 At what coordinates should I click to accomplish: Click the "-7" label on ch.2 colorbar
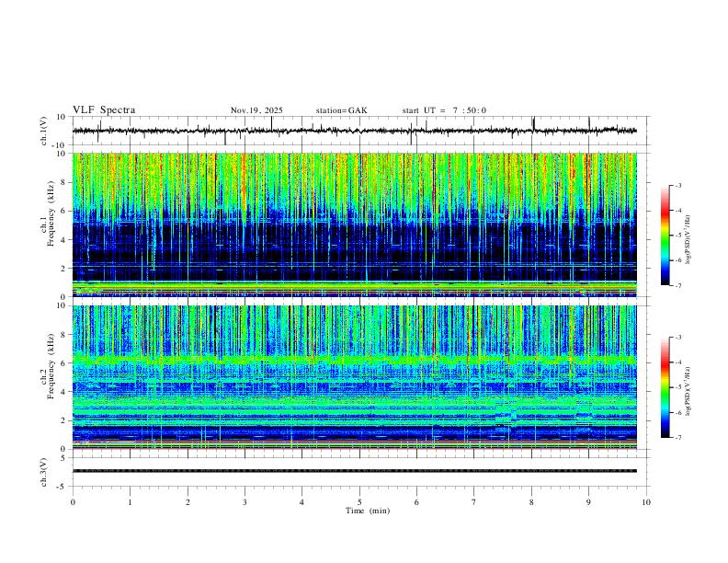pos(678,437)
